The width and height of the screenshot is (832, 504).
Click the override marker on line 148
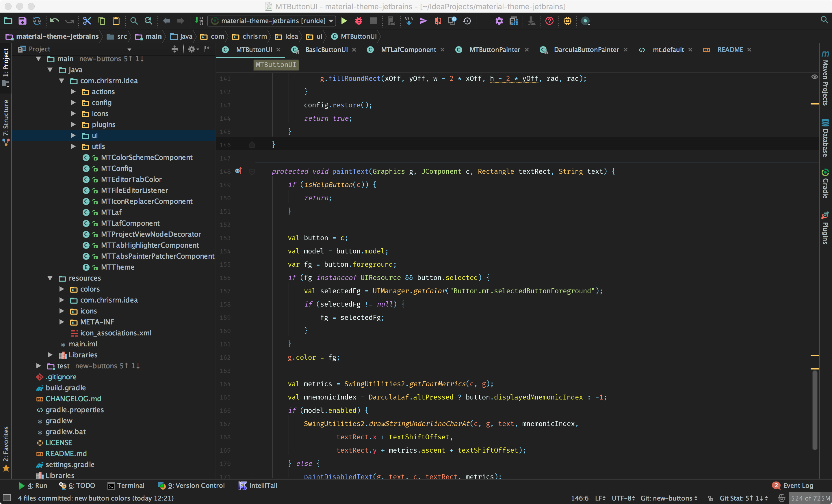click(x=238, y=171)
